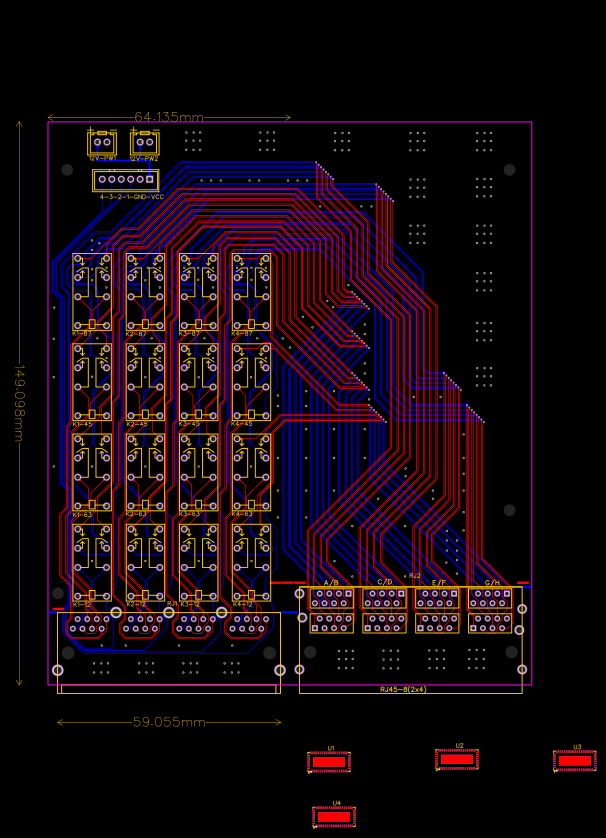606x838 pixels.
Task: Select the 64.135mm dimension text
Action: click(x=169, y=117)
